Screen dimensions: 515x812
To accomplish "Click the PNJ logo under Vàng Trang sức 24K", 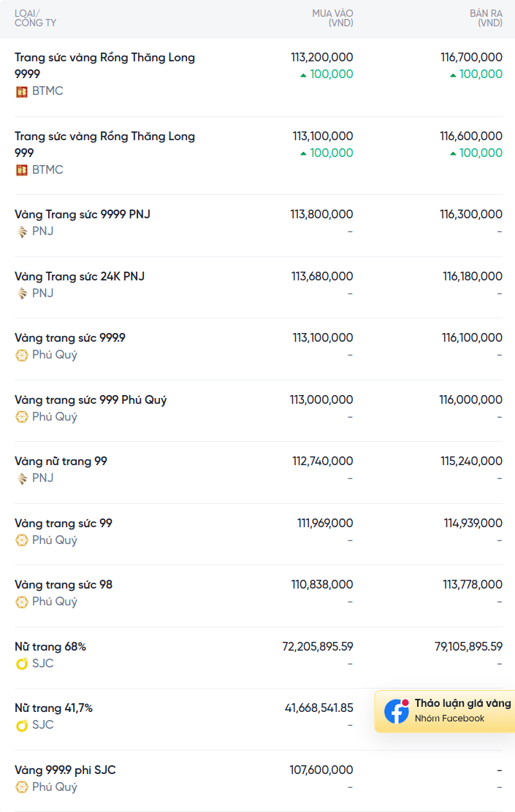I will click(x=21, y=294).
